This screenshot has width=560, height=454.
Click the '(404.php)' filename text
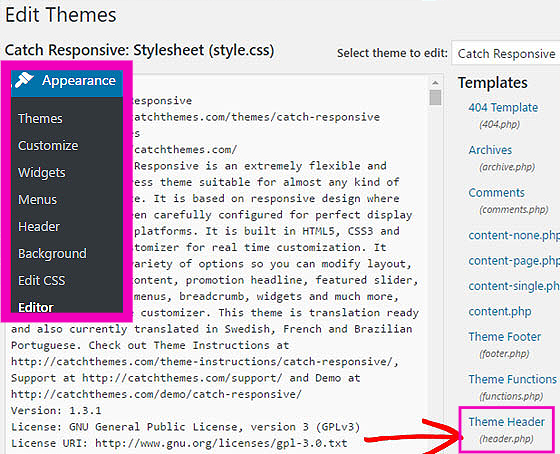pos(500,125)
